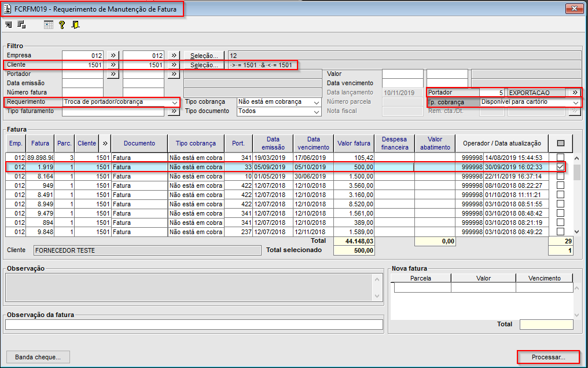Open help via yellow question mark icon

[62, 25]
